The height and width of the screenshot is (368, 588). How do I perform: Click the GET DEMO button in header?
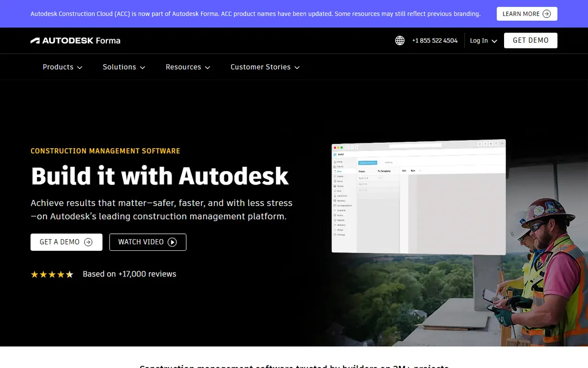531,41
